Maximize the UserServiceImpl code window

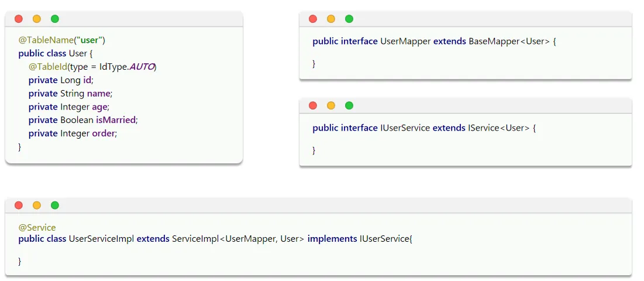point(55,205)
